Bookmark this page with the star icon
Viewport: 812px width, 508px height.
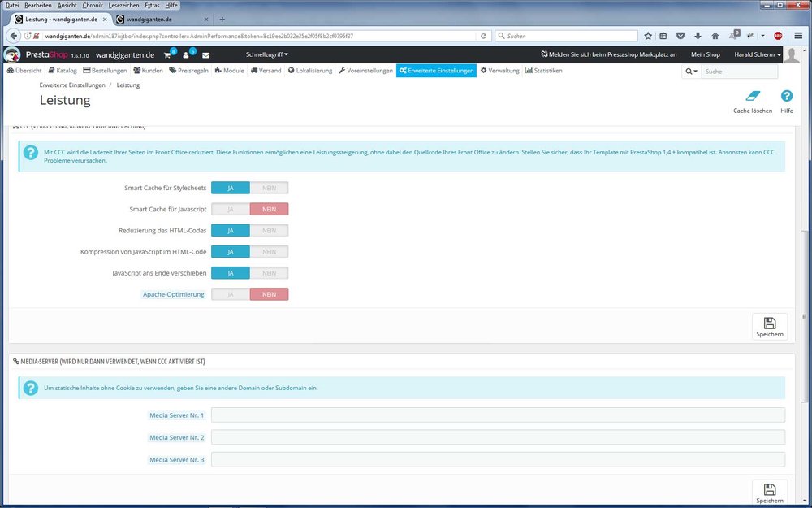pos(648,36)
